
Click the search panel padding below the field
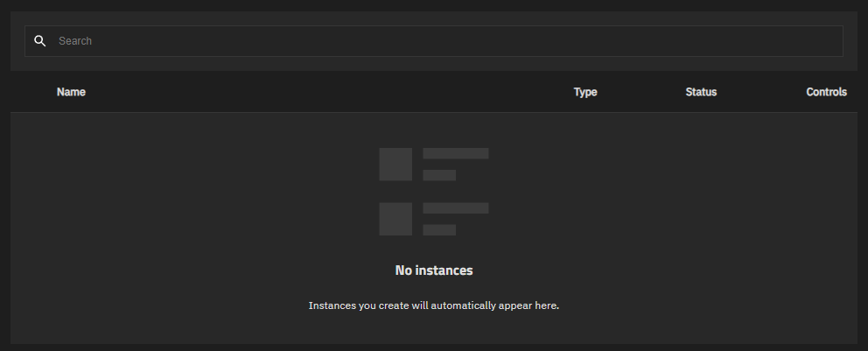coord(434,64)
